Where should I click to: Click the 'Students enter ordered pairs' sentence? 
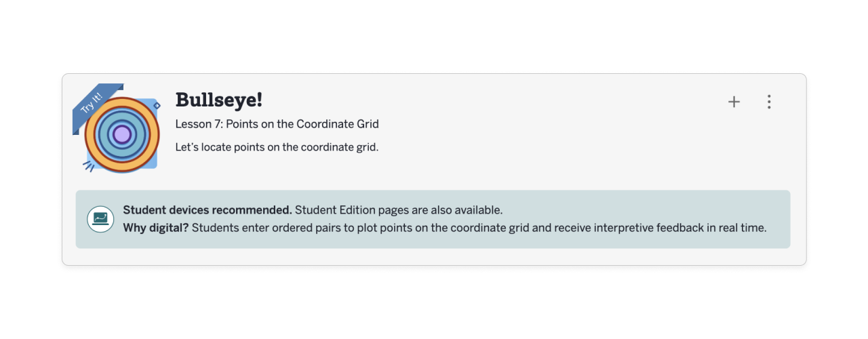pos(479,228)
